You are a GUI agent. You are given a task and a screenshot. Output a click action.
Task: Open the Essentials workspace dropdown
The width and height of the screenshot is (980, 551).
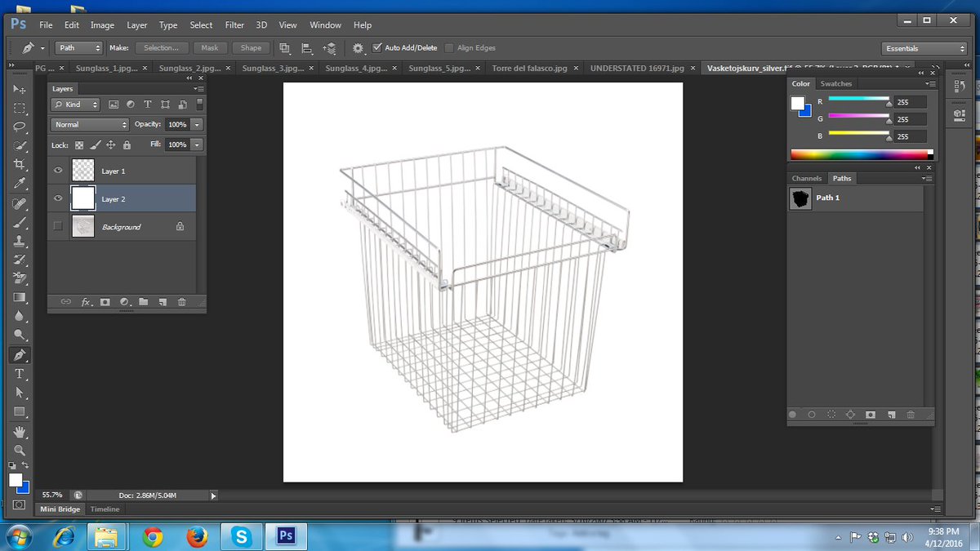tap(924, 48)
